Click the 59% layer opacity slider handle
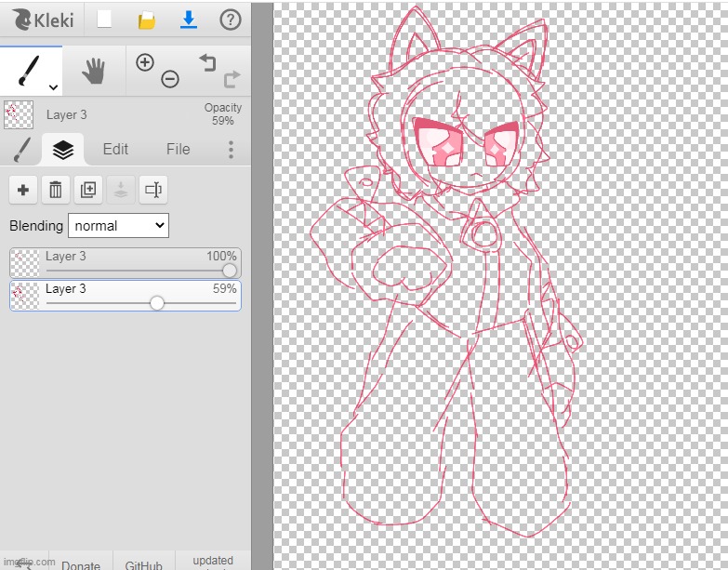 (x=157, y=303)
